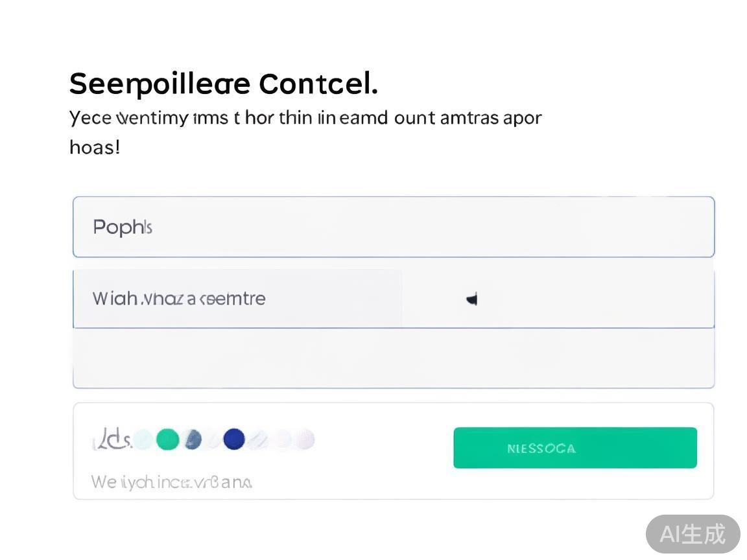Pick the striped swatch right of navy
Image resolution: width=747 pixels, height=560 pixels.
point(257,440)
